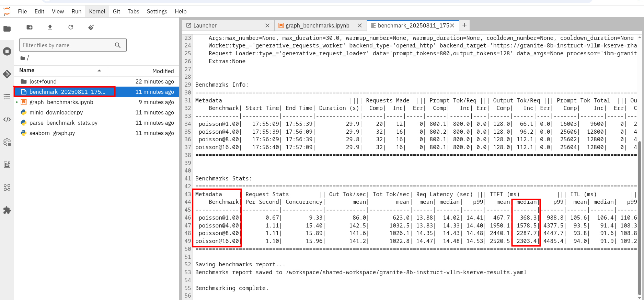Refresh the file browser list
Image resolution: width=644 pixels, height=300 pixels.
[x=71, y=27]
